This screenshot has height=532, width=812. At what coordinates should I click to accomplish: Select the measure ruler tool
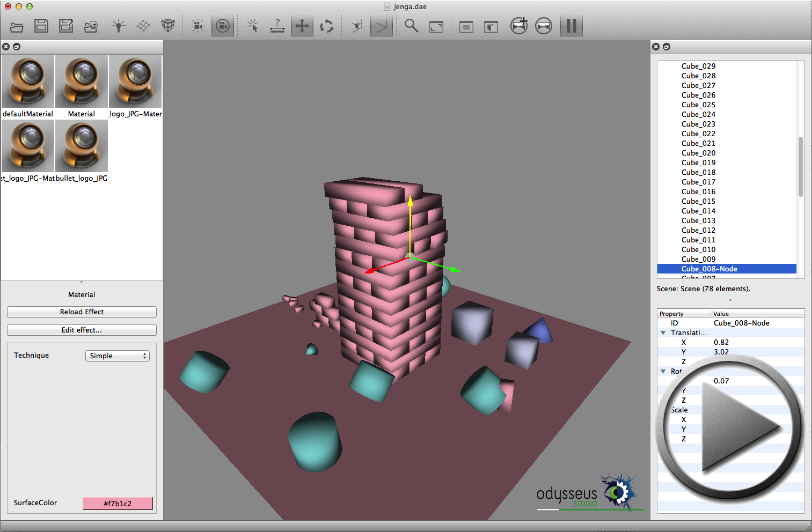coord(277,26)
